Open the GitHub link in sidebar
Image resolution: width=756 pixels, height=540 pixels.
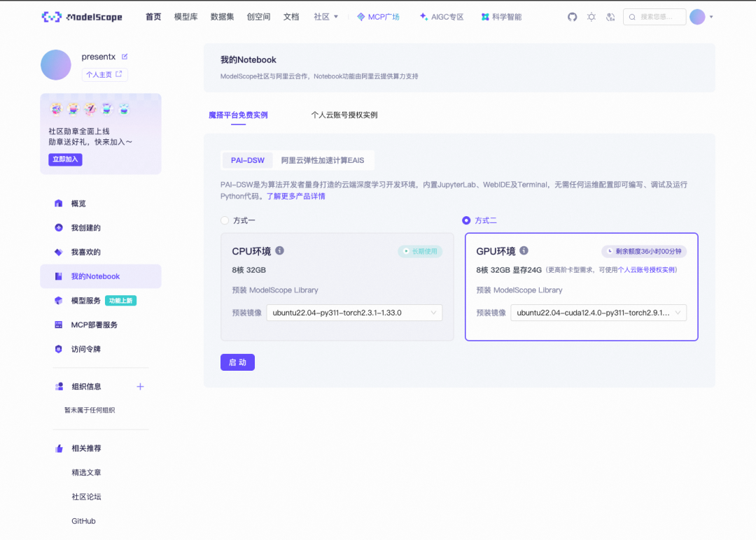[83, 520]
